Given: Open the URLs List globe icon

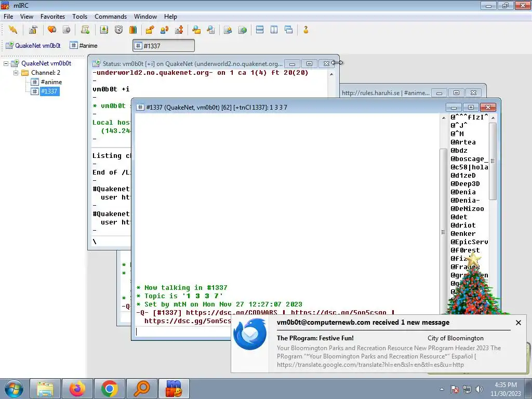Looking at the screenshot, I should point(242,30).
